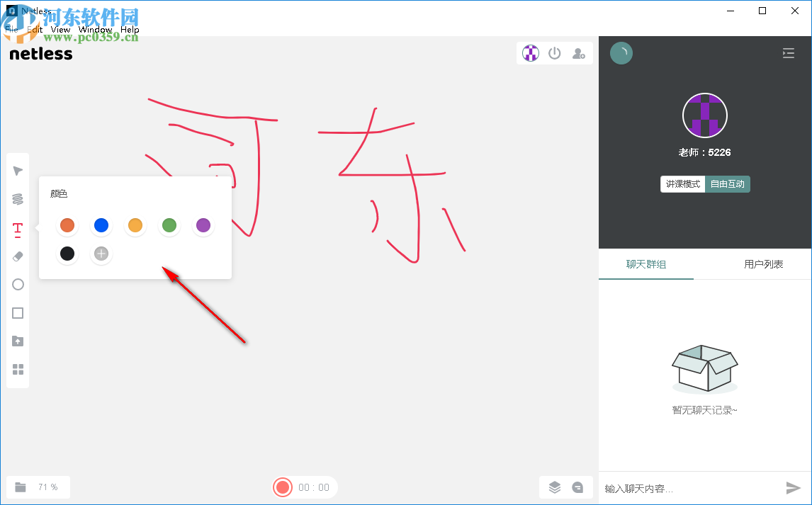Select the eraser tool
The width and height of the screenshot is (812, 505).
pyautogui.click(x=18, y=256)
